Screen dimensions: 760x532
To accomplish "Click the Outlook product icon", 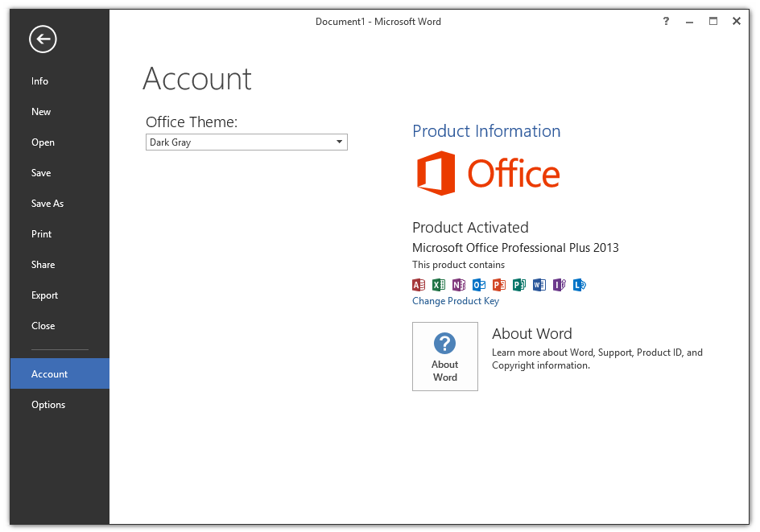I will [x=479, y=285].
